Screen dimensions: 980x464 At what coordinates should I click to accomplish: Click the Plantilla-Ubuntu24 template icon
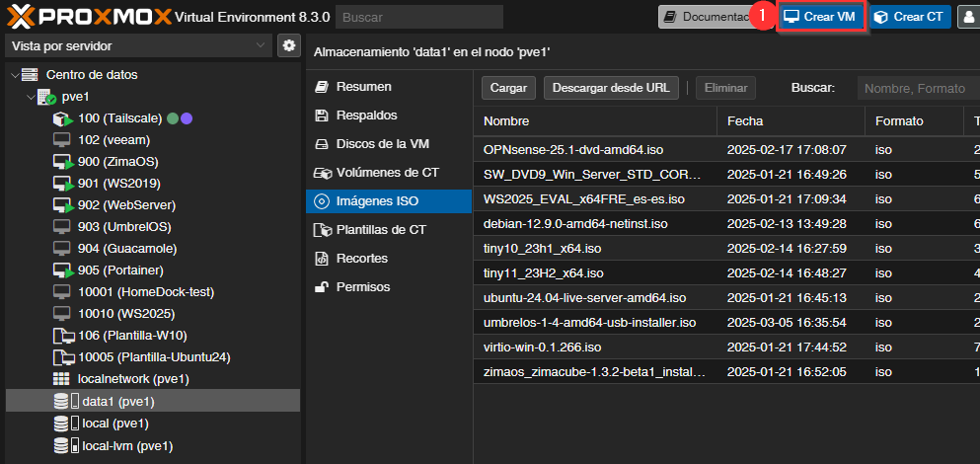coord(63,357)
